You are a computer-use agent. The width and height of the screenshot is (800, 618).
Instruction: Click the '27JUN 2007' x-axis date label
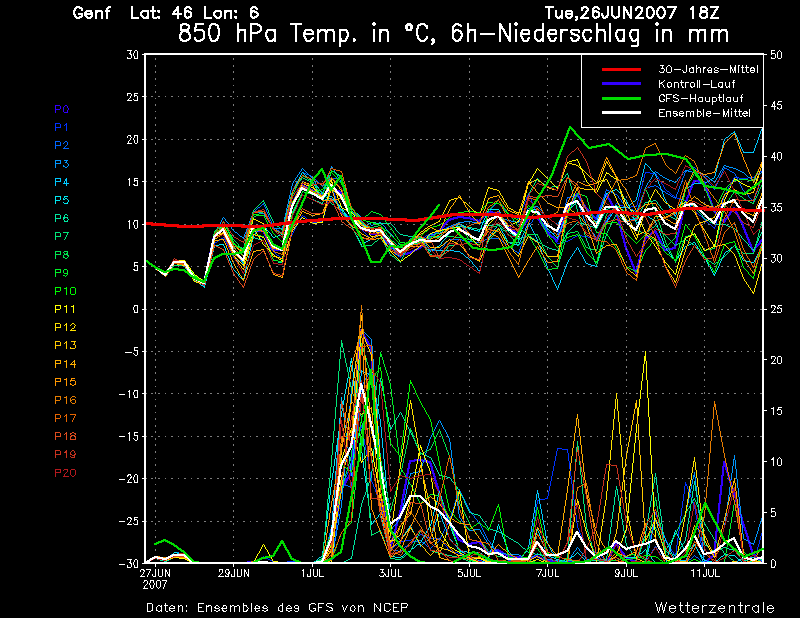tap(155, 579)
